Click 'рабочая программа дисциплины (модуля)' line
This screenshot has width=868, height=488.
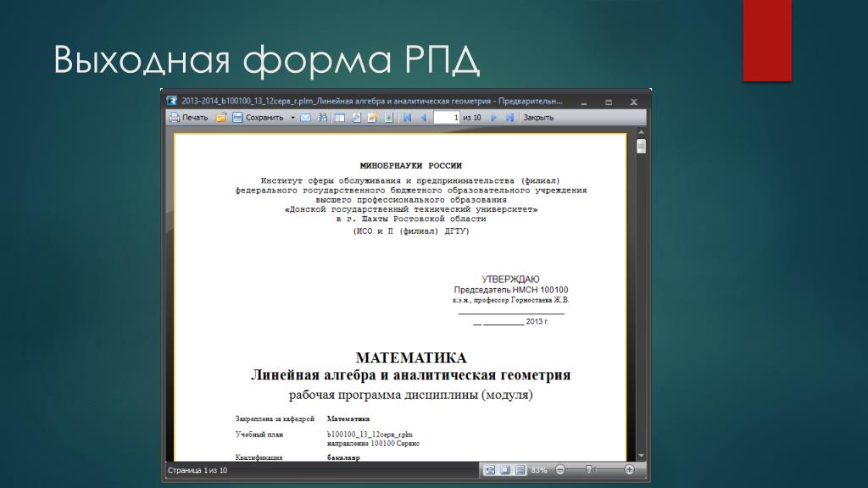click(x=411, y=395)
